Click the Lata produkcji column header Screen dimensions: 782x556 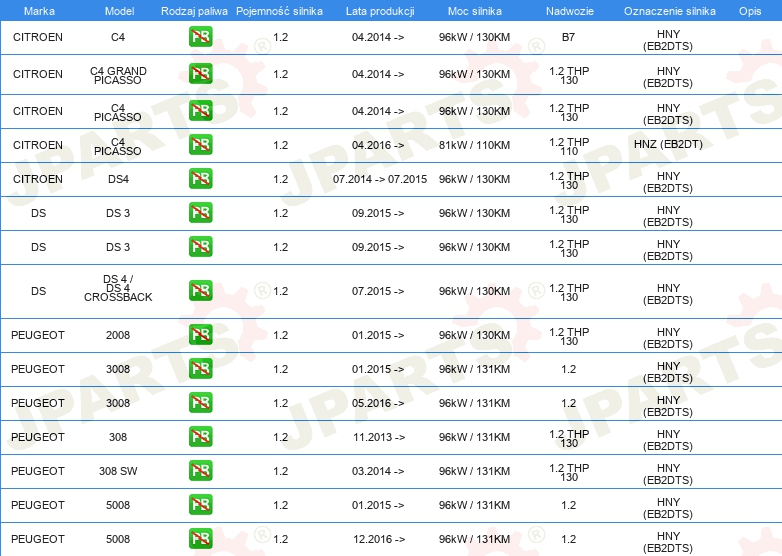380,11
